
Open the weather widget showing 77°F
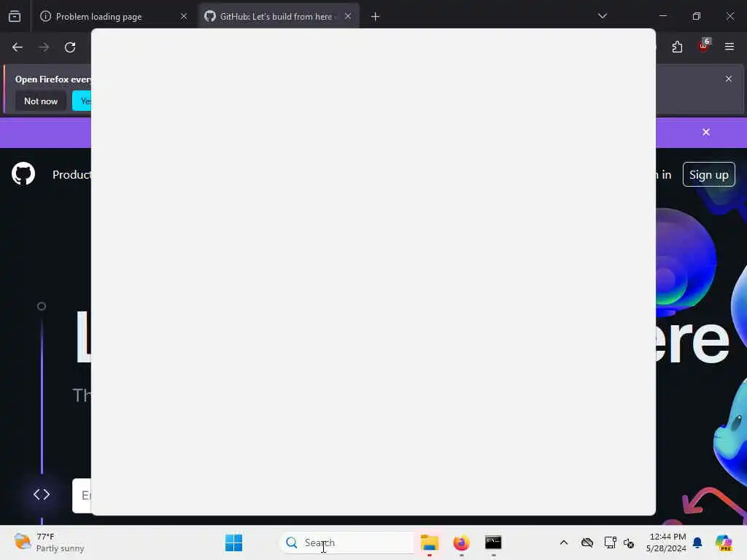coord(49,542)
